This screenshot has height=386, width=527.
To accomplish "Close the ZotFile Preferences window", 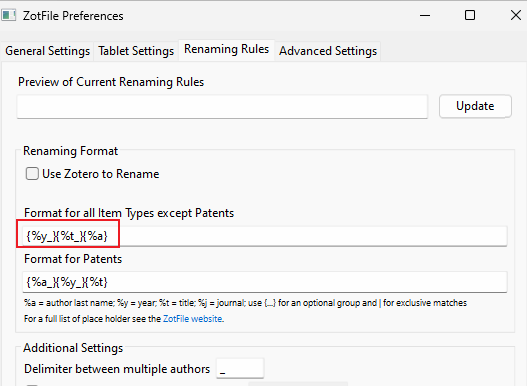I will tap(516, 15).
